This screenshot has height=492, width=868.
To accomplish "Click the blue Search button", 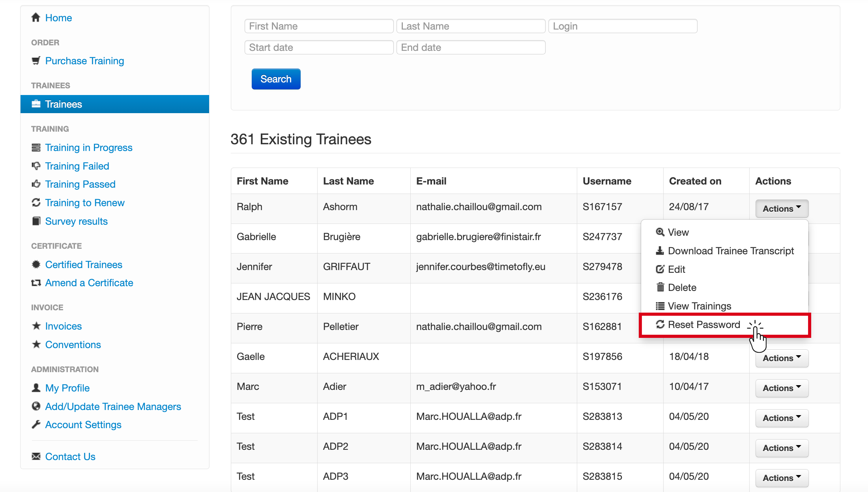I will coord(276,79).
